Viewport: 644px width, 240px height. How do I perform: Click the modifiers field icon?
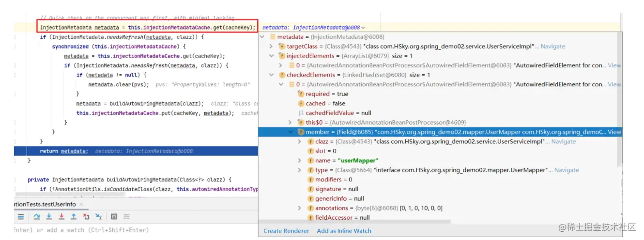[x=310, y=179]
